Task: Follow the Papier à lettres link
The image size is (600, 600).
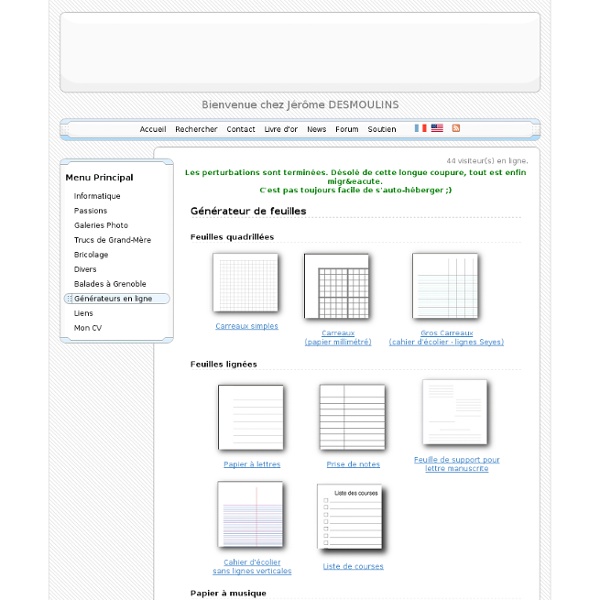Action: pyautogui.click(x=252, y=464)
